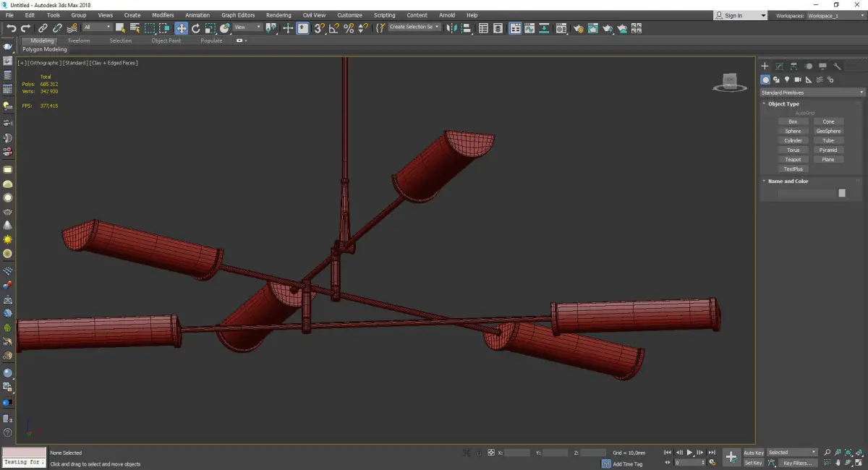Toggle Percent Snap in toolbar
868x470 pixels.
click(x=349, y=28)
